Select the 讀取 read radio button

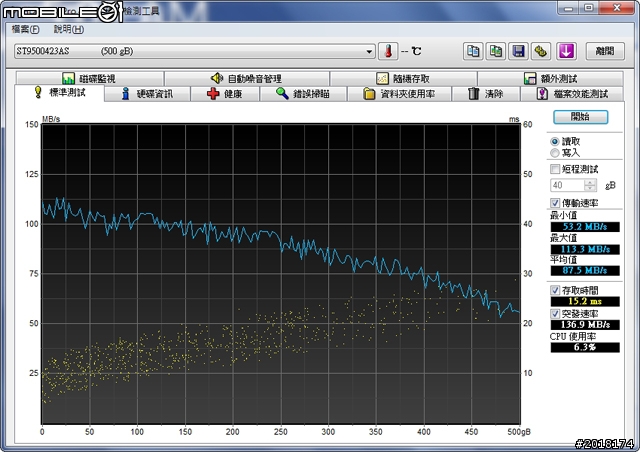click(x=554, y=142)
